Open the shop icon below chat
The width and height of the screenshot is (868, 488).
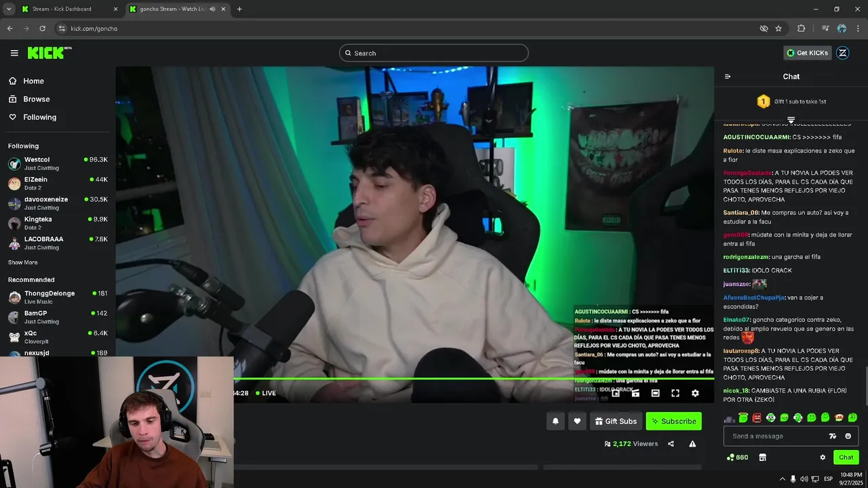[762, 457]
